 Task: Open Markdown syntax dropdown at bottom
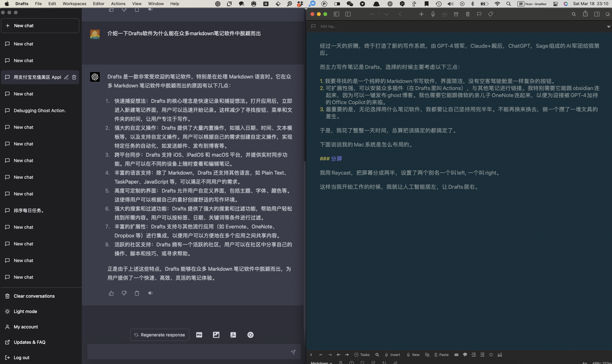[x=321, y=362]
